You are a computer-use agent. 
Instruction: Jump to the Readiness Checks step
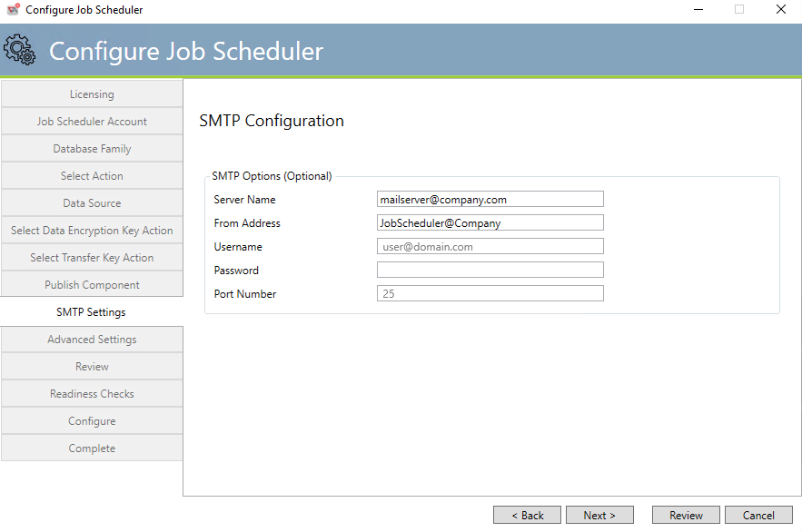[x=92, y=393]
